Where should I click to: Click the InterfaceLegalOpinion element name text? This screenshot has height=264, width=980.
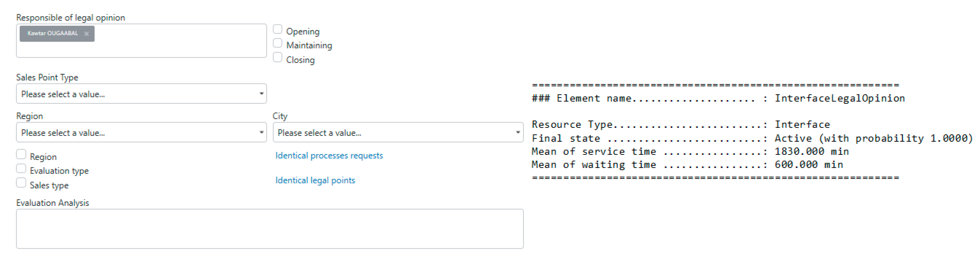coord(840,98)
